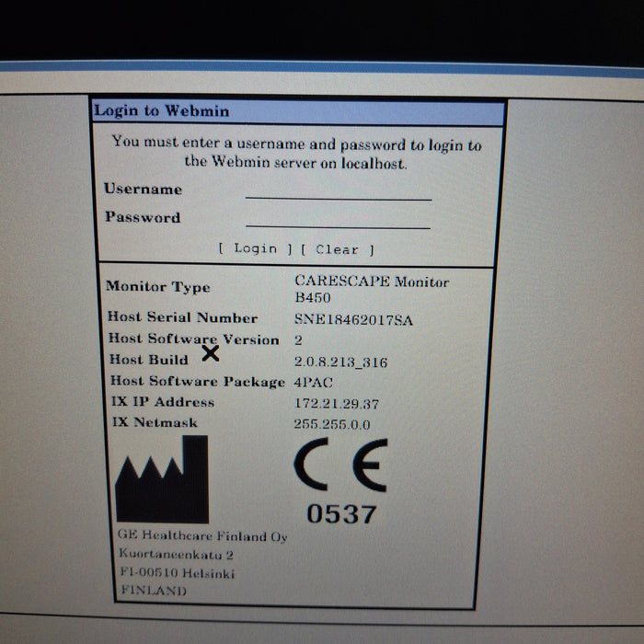Viewport: 644px width, 644px height.
Task: Select the IX IP address 172.21.29.37
Action: coord(337,404)
